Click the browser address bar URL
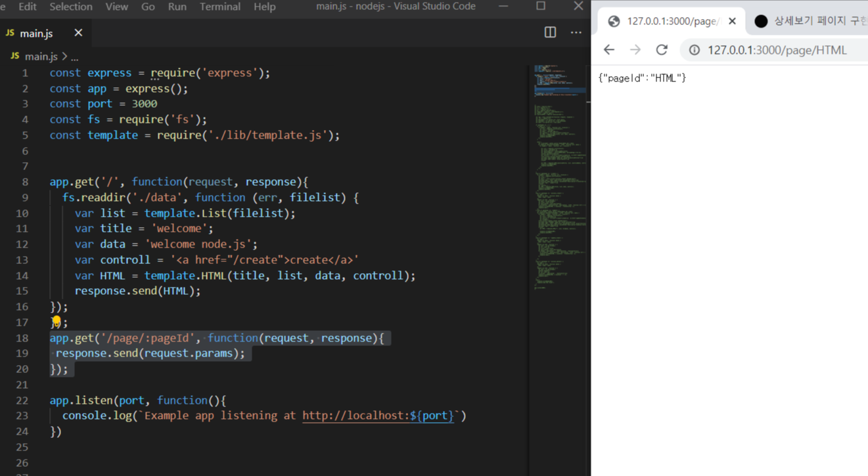This screenshot has width=868, height=476. point(777,50)
